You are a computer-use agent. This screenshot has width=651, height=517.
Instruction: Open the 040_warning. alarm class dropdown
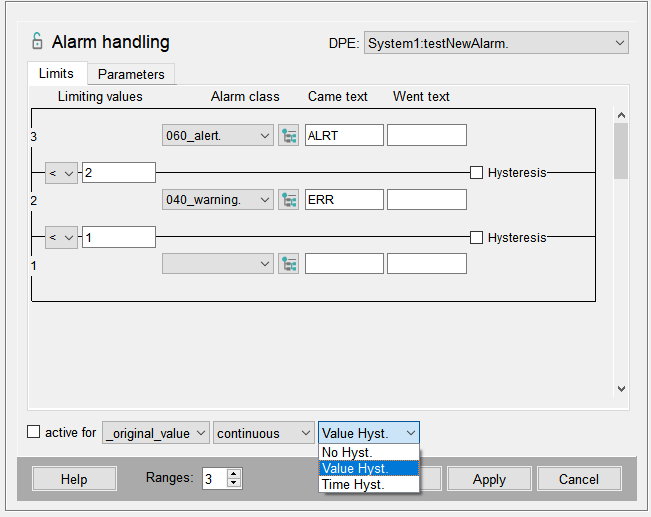217,199
